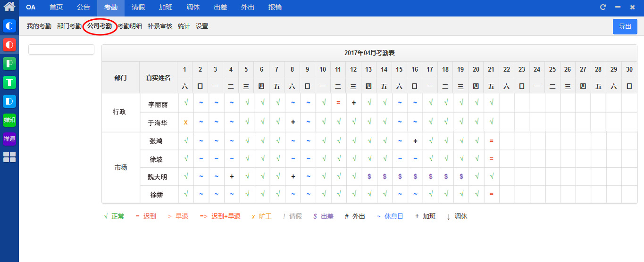Click the 调休 legend entry
Viewport: 644px width, 262px height.
pos(457,216)
